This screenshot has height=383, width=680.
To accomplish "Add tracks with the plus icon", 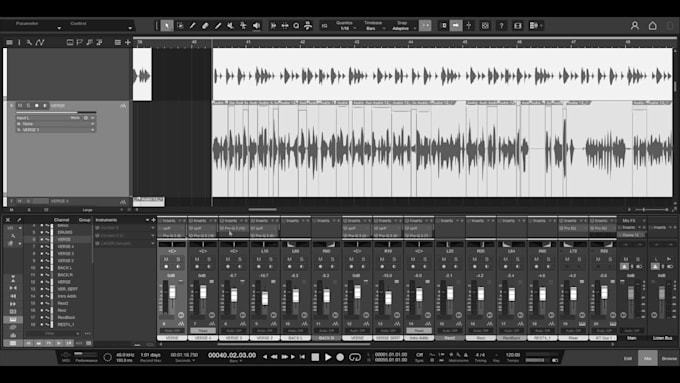I will coord(128,42).
